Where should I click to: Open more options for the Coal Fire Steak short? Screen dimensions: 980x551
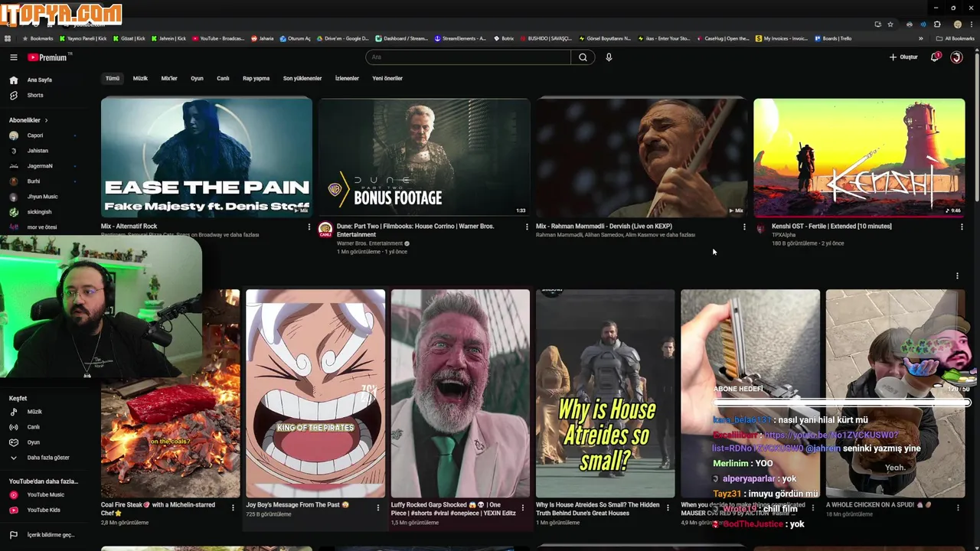click(233, 507)
